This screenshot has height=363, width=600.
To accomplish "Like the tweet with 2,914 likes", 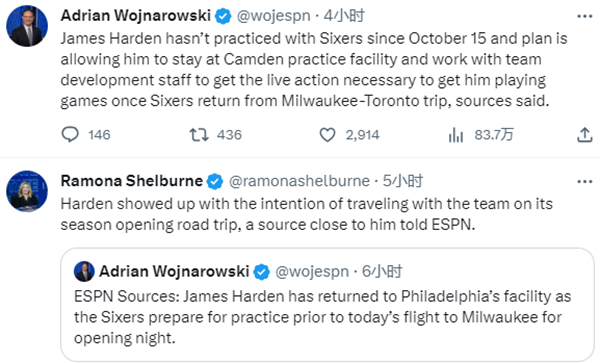I will 327,135.
